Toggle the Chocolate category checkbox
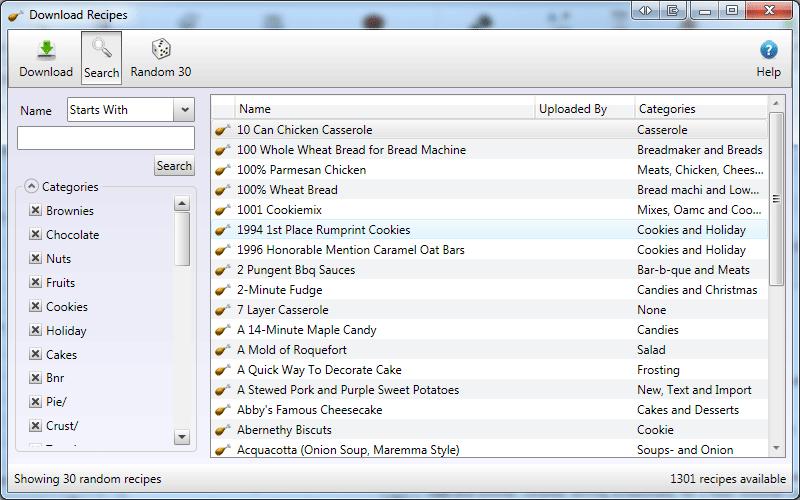The height and width of the screenshot is (500, 800). (x=35, y=234)
